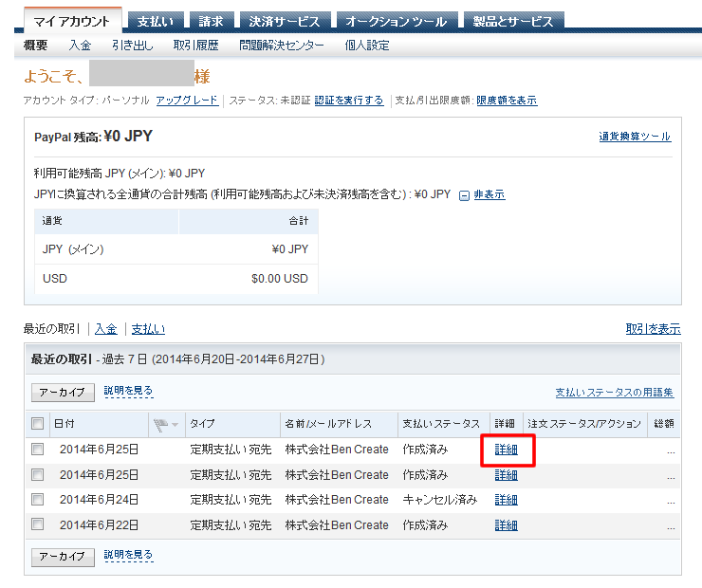Click 詳細 for the cancelled 6月24日 transaction
Screen dimensions: 702x588
(x=507, y=500)
